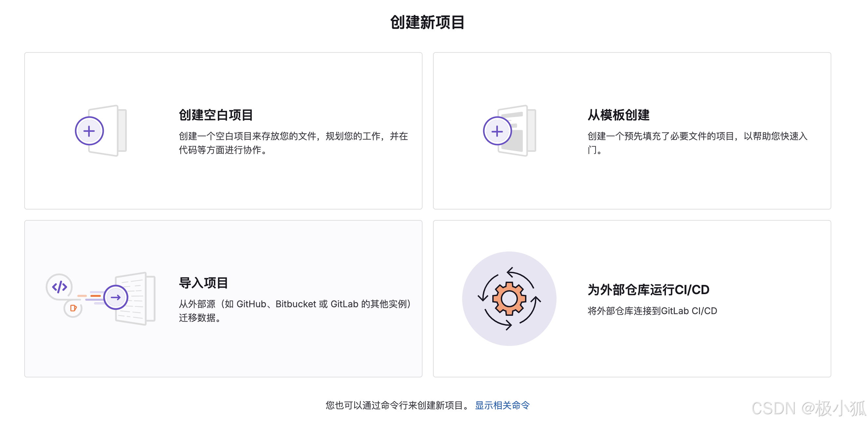Select the 导入项目 heading
The width and height of the screenshot is (868, 423).
203,283
